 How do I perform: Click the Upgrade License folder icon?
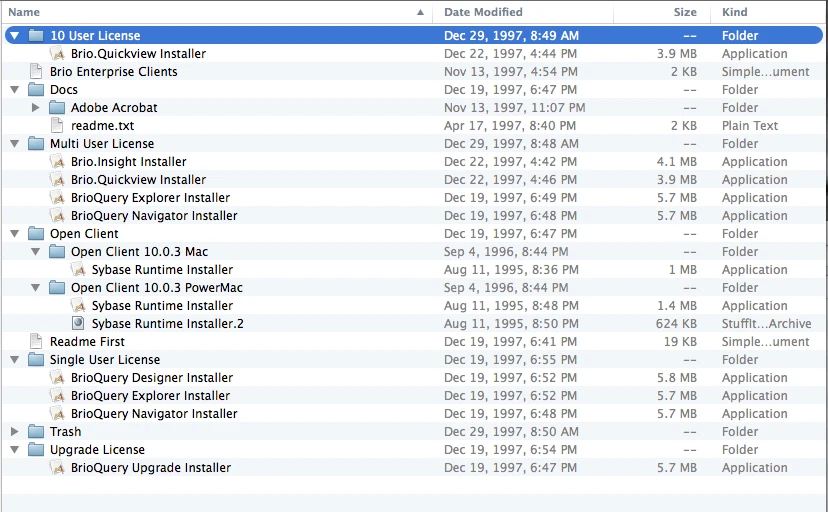coord(36,449)
